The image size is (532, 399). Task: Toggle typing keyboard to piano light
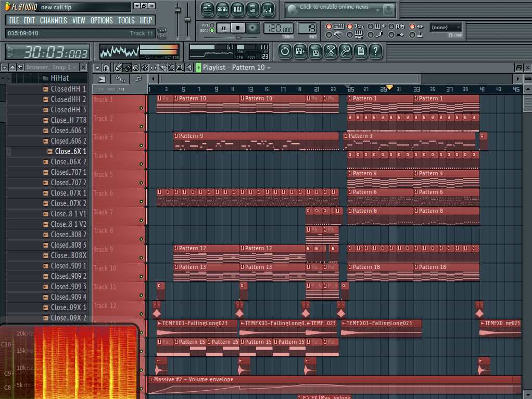click(x=329, y=27)
